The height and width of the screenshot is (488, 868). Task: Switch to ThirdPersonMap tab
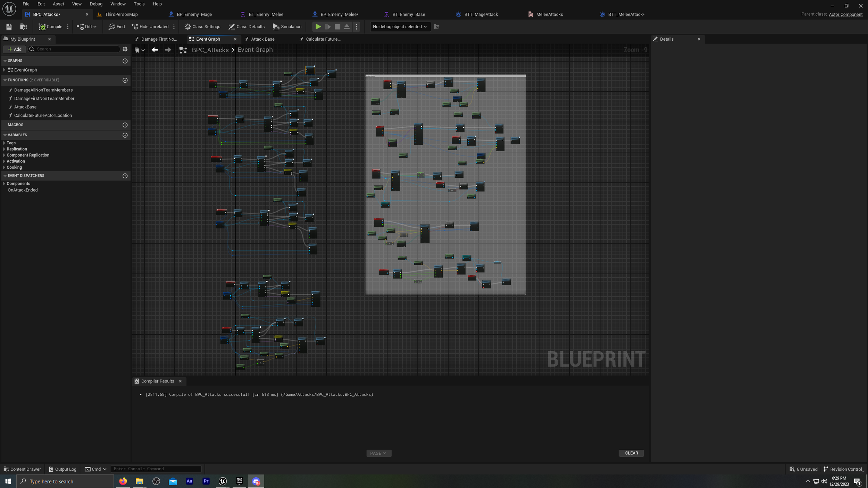click(121, 14)
